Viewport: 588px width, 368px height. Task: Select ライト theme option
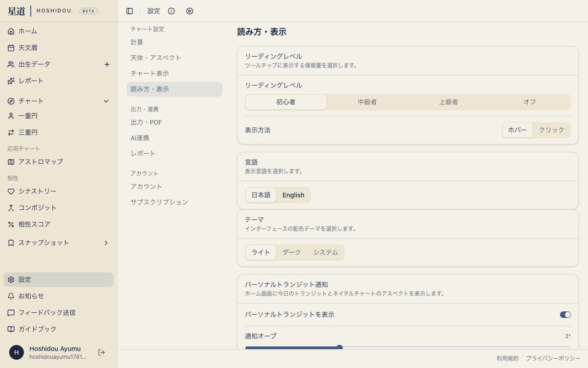point(261,253)
